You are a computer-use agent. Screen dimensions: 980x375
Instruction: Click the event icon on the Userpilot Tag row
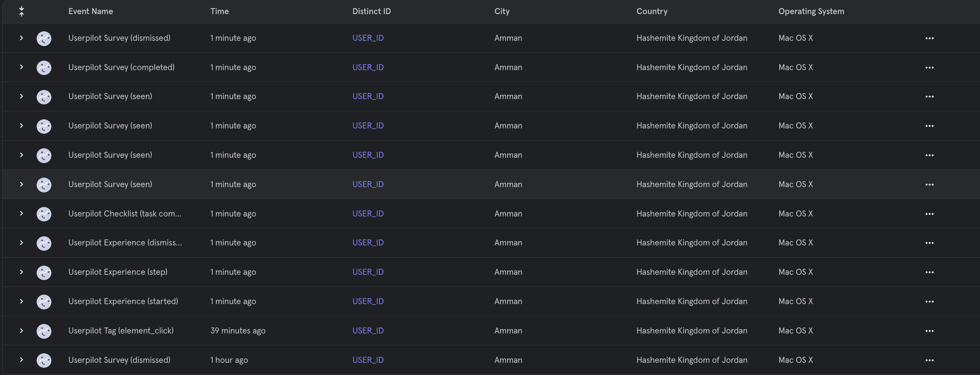pyautogui.click(x=44, y=331)
